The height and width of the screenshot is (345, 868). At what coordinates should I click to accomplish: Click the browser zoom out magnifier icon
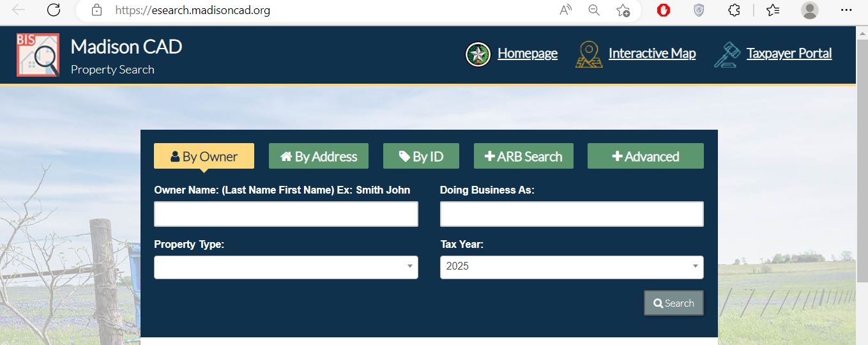coord(594,10)
